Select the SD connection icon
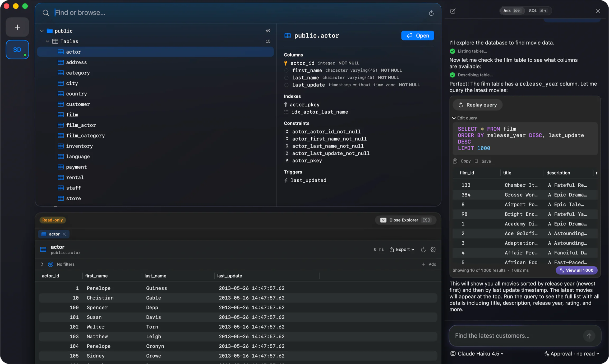Image resolution: width=609 pixels, height=364 pixels. (17, 49)
